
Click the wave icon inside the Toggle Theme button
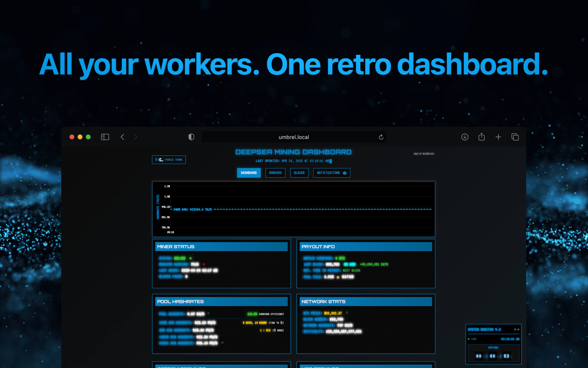[161, 160]
